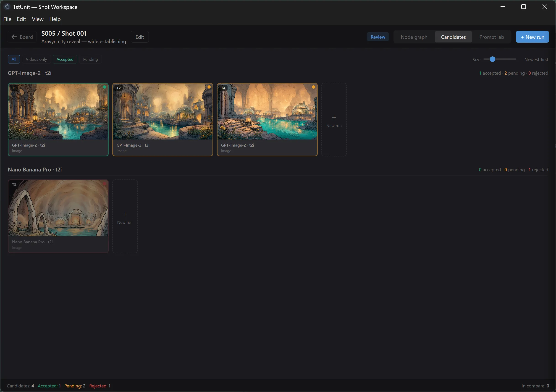Add new run in Nano Banana Pro group
Screen dimensions: 556x392
point(125,216)
